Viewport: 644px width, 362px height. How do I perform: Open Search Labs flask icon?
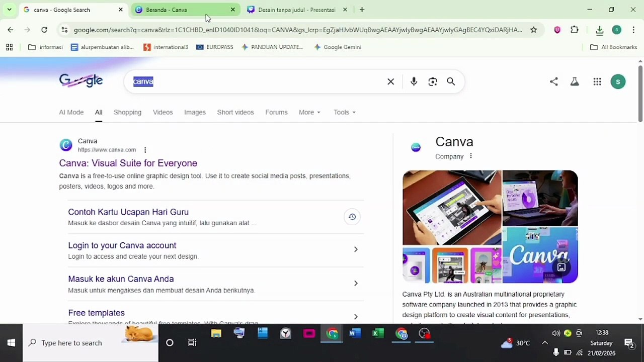(x=575, y=81)
